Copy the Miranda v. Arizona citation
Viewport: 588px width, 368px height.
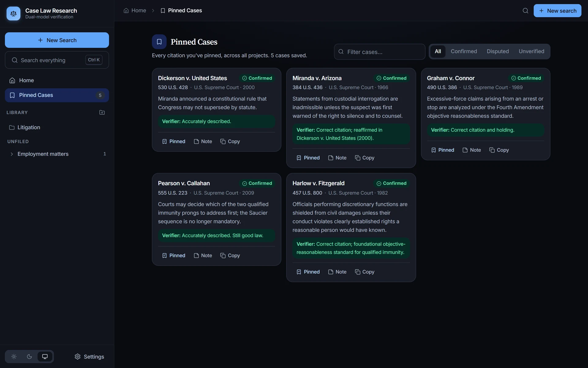(364, 158)
